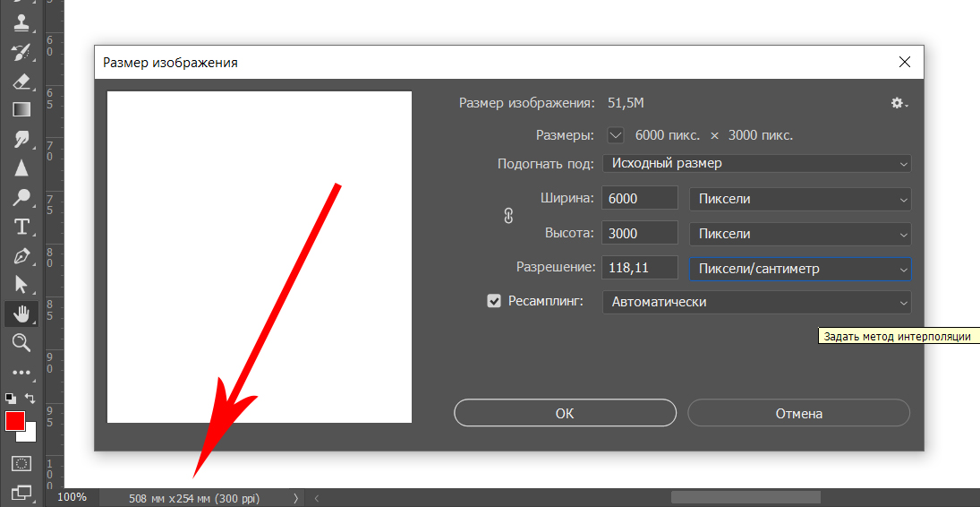The image size is (980, 507).
Task: Click the Высота input field
Action: coord(639,234)
